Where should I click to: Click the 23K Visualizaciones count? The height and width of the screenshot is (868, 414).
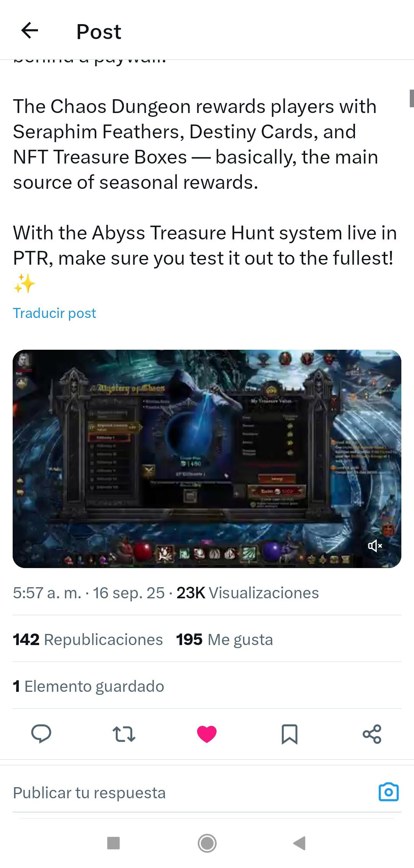point(248,593)
